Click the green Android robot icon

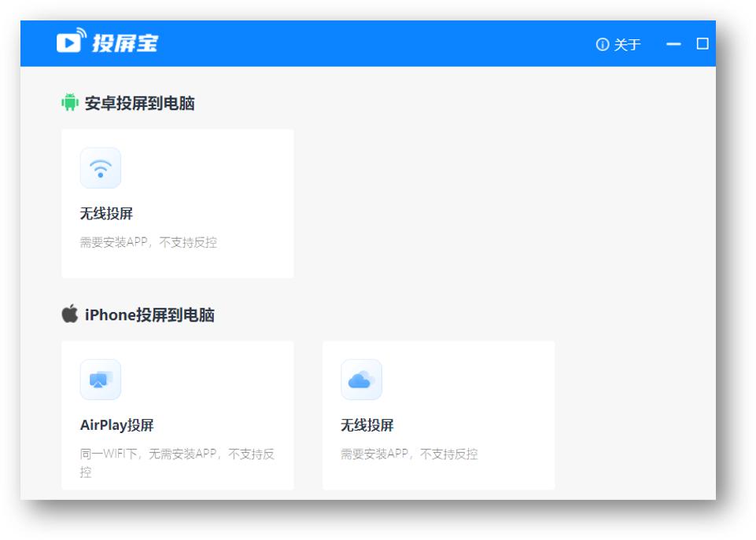pos(70,101)
